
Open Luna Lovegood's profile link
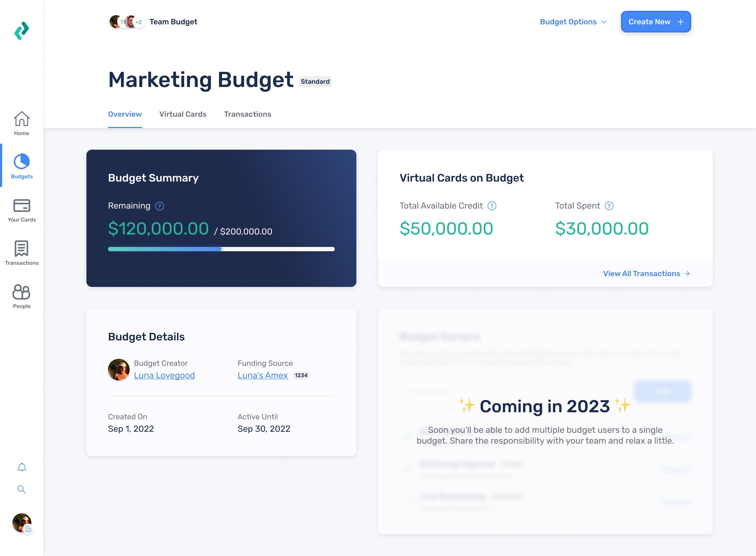point(164,375)
